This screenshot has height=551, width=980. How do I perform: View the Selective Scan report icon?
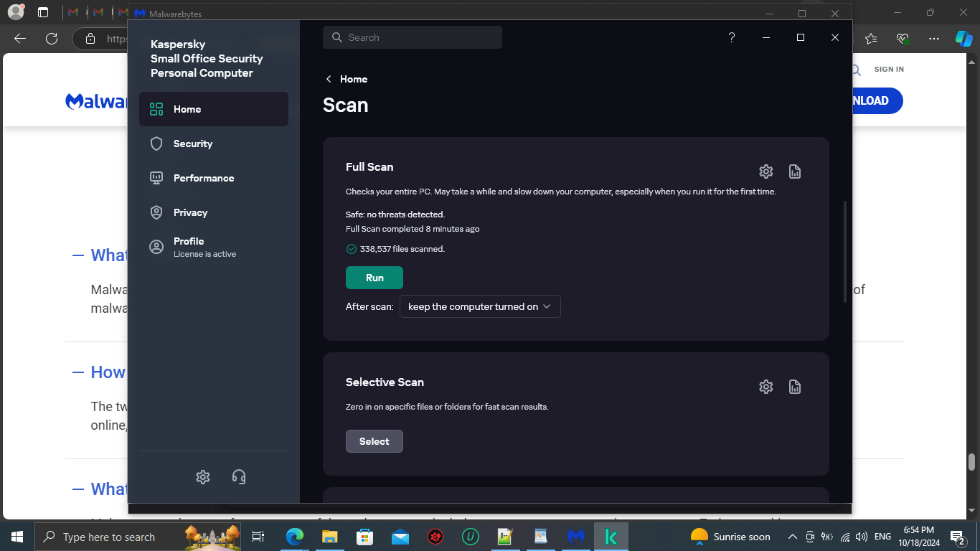[x=795, y=387]
